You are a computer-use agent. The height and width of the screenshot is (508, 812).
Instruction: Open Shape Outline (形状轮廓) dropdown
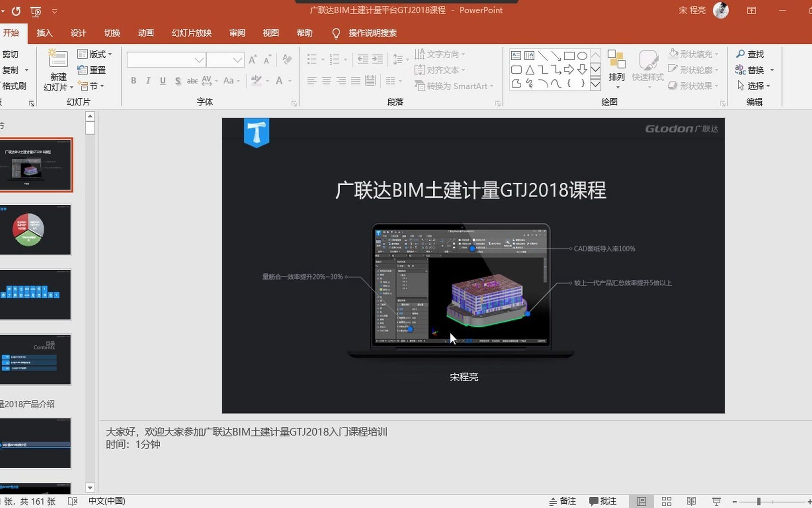[694, 70]
